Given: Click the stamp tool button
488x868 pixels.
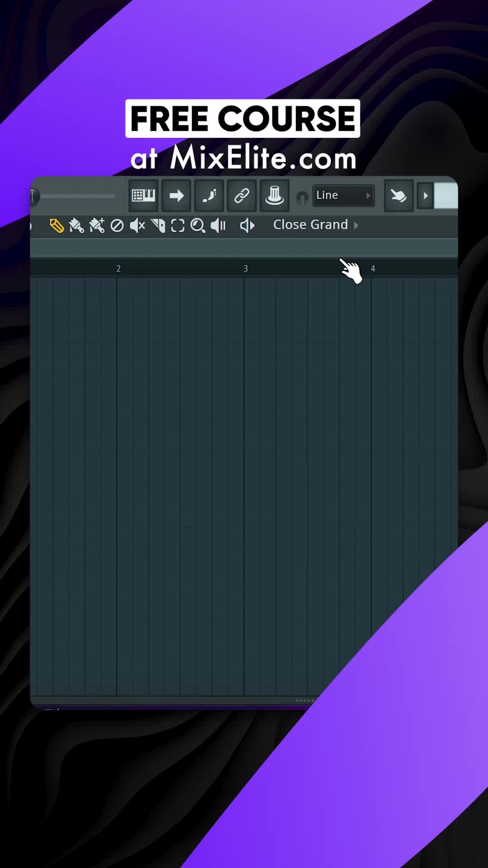Looking at the screenshot, I should (274, 195).
